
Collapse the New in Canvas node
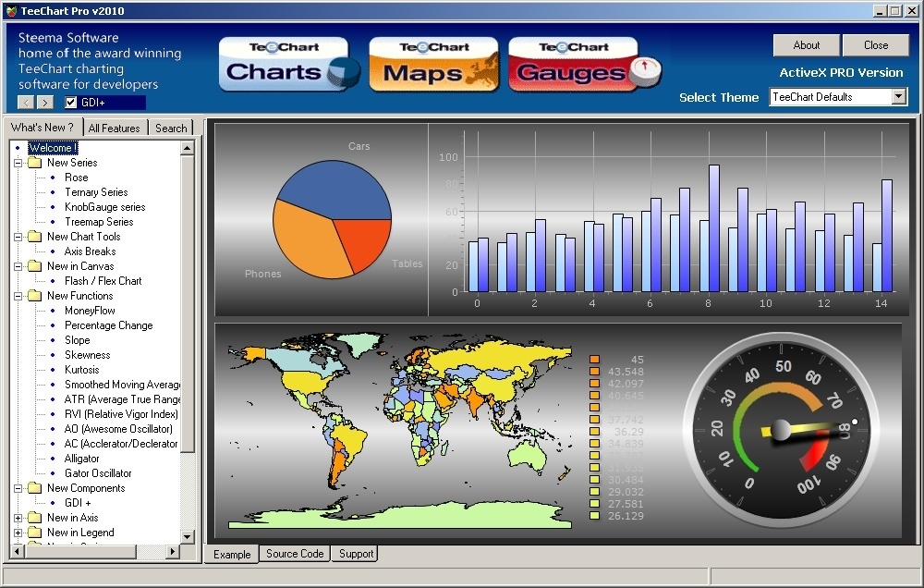tap(18, 266)
